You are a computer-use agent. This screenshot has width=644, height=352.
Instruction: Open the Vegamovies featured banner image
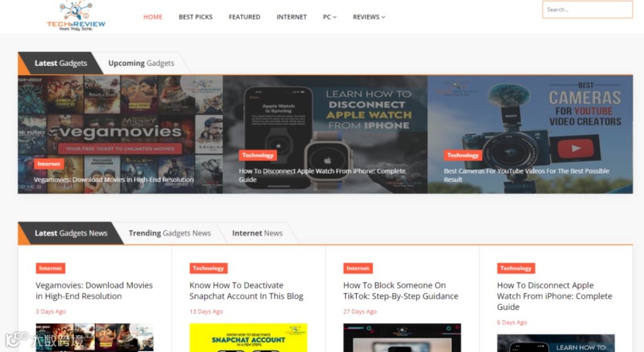coord(120,135)
